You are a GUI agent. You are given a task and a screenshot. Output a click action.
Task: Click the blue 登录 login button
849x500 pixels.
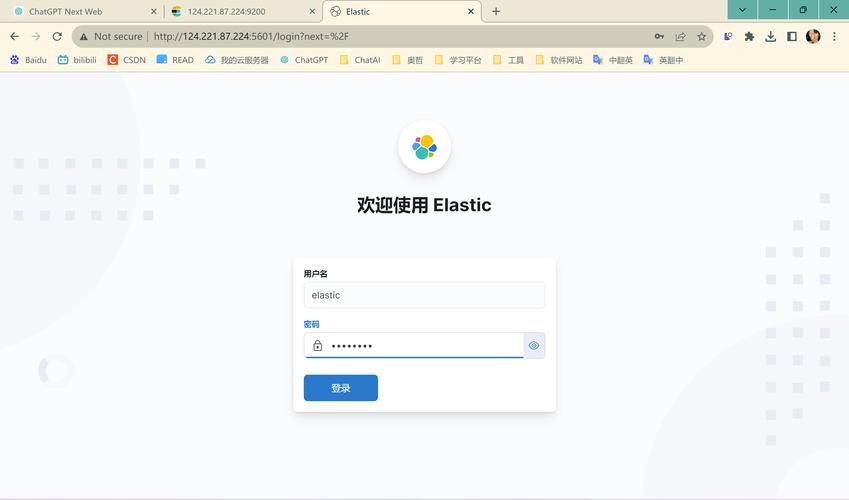(341, 388)
